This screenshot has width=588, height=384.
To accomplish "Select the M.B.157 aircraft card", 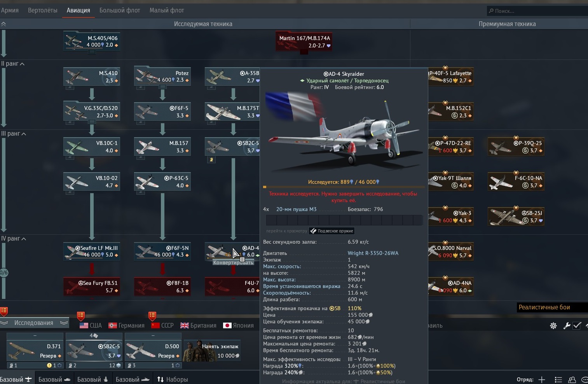I will 162,147.
